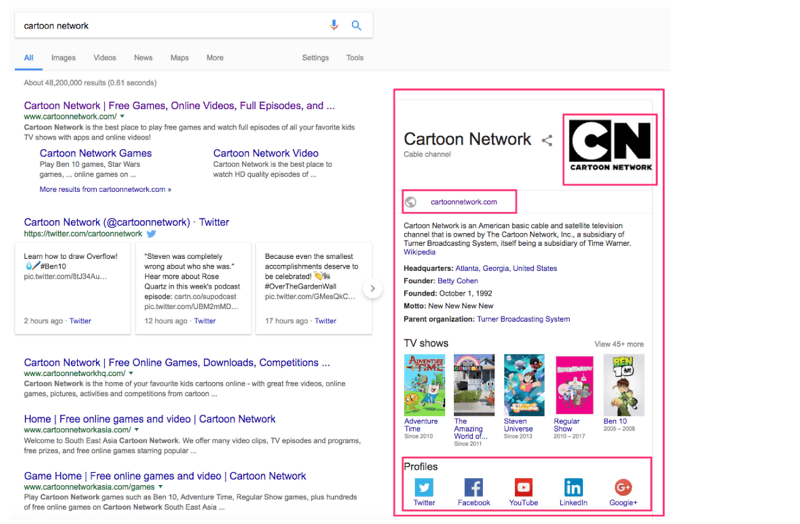Switch to the Images tab
Screen dimensions: 800x524
(63, 58)
